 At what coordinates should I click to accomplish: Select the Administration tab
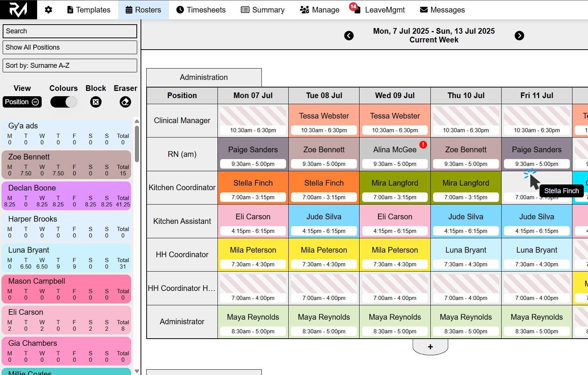pos(203,77)
